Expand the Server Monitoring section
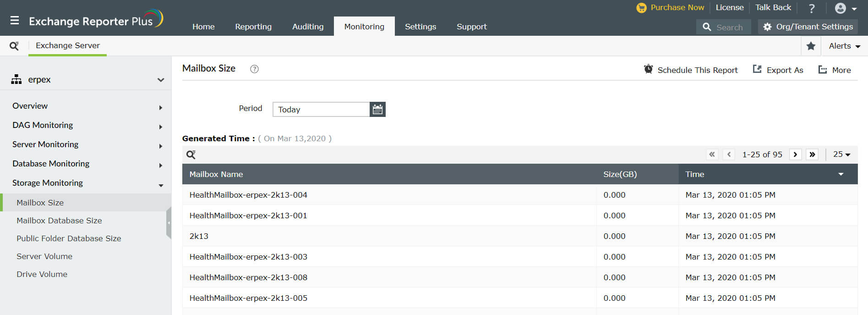Image resolution: width=868 pixels, height=315 pixels. point(161,146)
